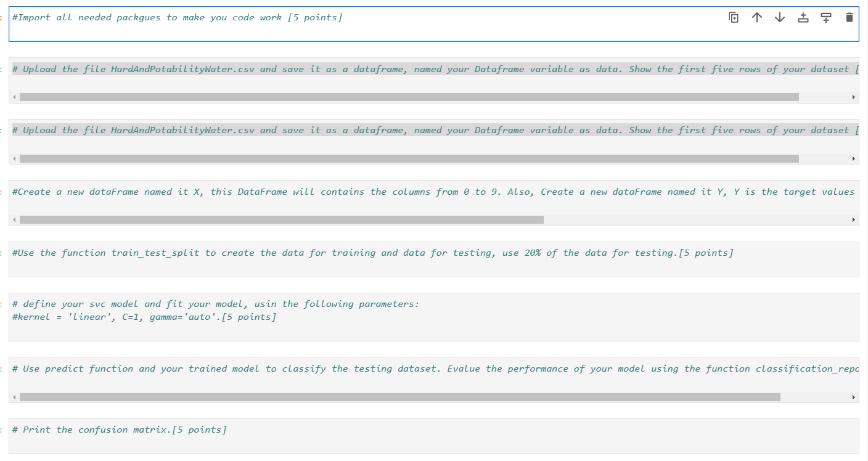Image resolution: width=868 pixels, height=461 pixels.
Task: Select the first HardAndPotabilityWater.csv upload cell
Action: [370, 69]
